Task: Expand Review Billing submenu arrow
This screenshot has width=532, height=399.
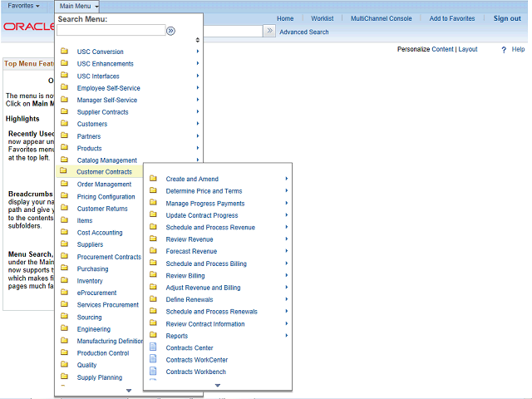Action: [287, 275]
